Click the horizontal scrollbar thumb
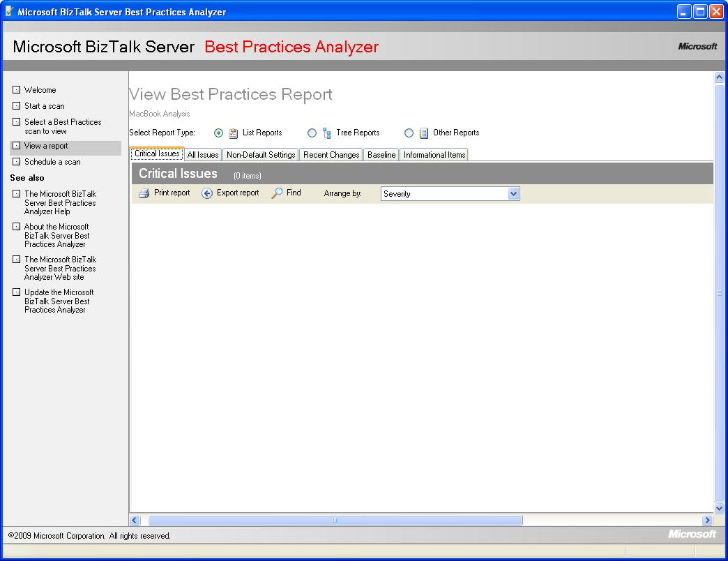Image resolution: width=728 pixels, height=561 pixels. [x=335, y=520]
